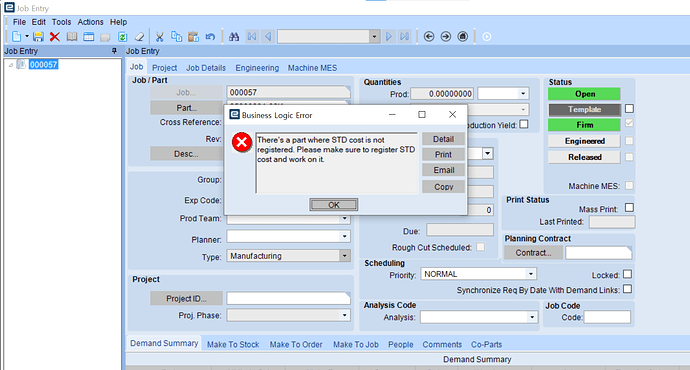Click the Copy button in error dialog
Image resolution: width=690 pixels, height=370 pixels.
click(x=443, y=187)
